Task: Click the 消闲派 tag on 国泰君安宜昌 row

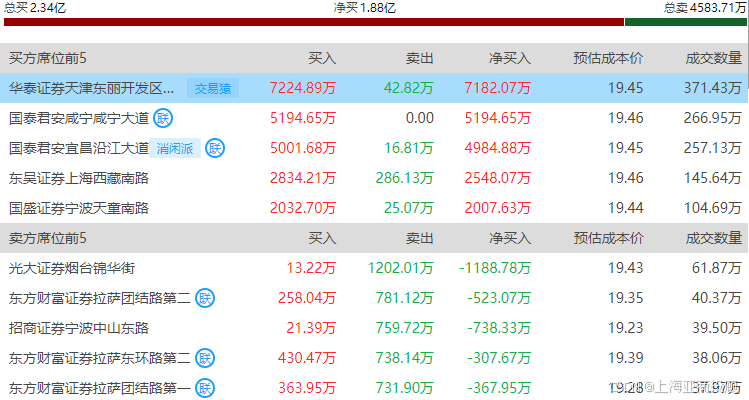Action: pos(175,149)
